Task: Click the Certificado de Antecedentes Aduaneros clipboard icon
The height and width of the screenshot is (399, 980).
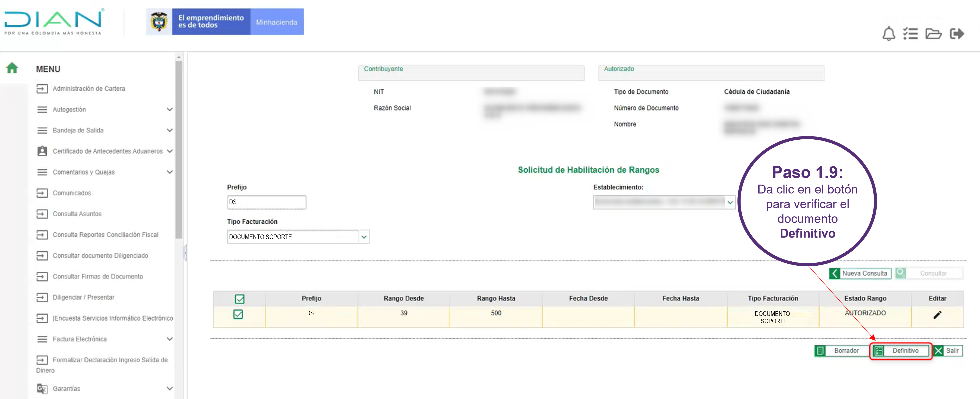Action: (42, 151)
